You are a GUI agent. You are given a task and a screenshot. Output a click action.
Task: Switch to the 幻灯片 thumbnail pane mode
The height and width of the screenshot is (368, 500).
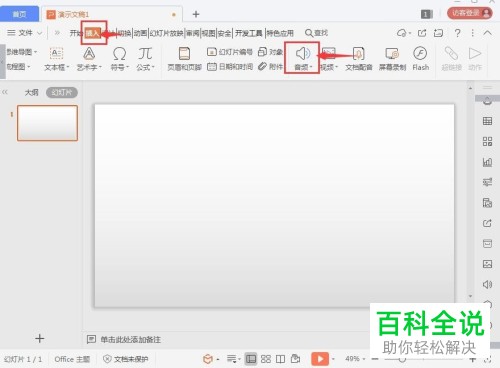click(62, 92)
